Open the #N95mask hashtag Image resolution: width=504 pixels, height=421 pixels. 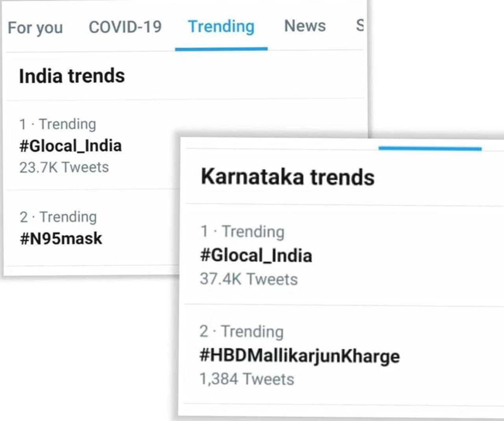(61, 238)
